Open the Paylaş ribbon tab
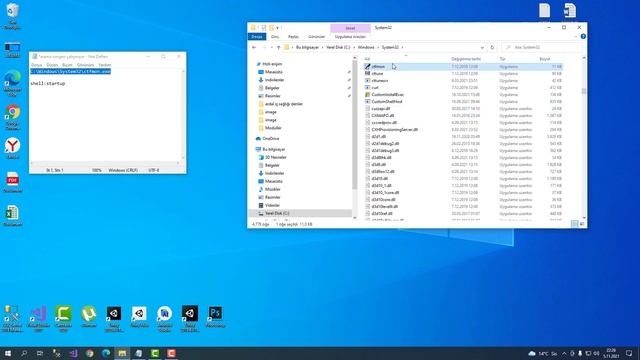Viewport: 640px width, 360px height. 293,37
